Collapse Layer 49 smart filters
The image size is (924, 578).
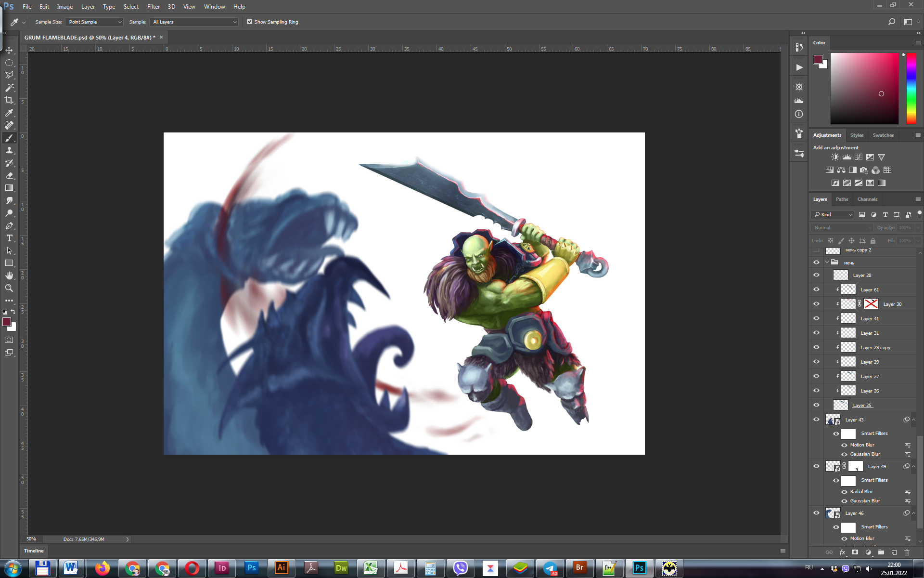tap(913, 466)
